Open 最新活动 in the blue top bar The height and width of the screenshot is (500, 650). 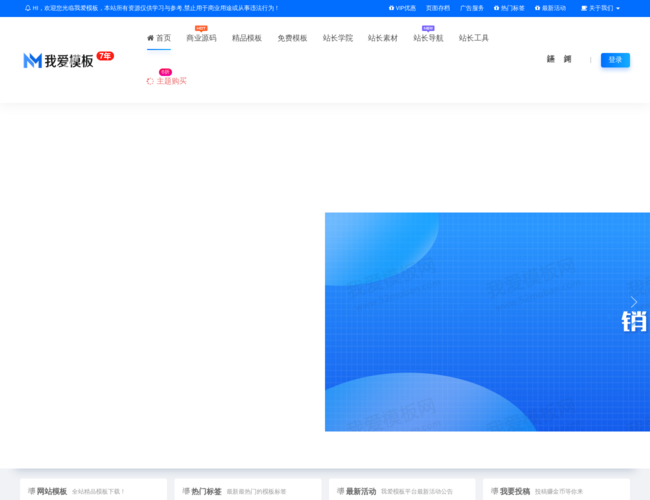point(550,8)
